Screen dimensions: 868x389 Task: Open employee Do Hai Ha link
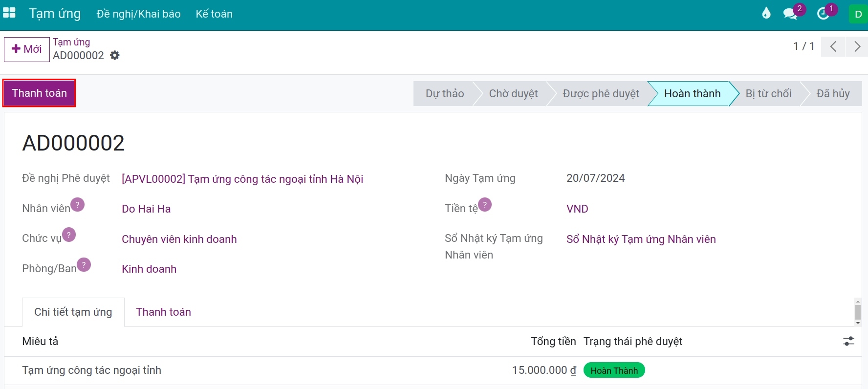(x=146, y=209)
